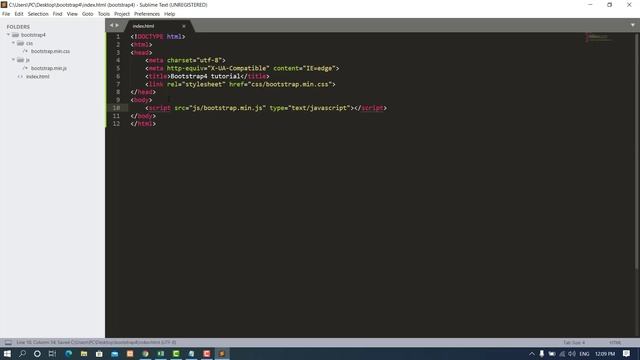Go to next tab using right arrow
Image resolution: width=640 pixels, height=360 pixels.
[x=117, y=25]
